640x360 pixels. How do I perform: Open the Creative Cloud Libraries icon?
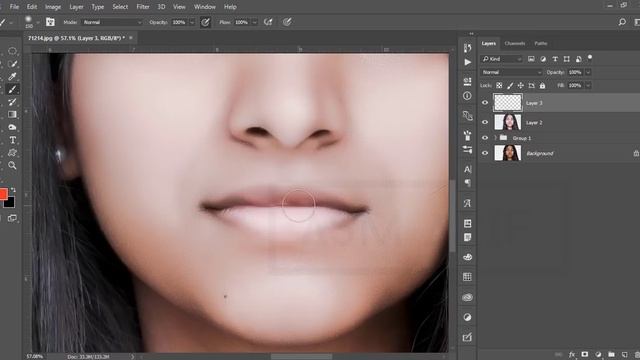click(467, 297)
